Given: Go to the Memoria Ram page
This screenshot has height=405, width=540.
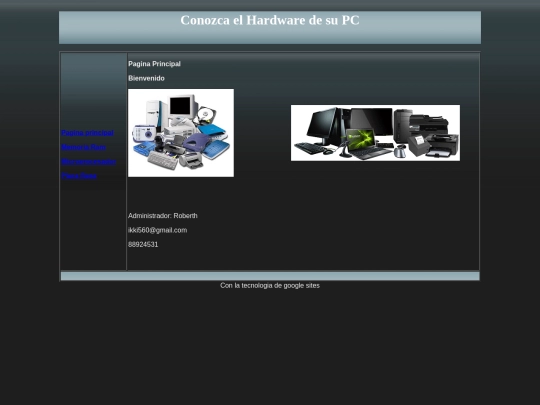Looking at the screenshot, I should [84, 147].
